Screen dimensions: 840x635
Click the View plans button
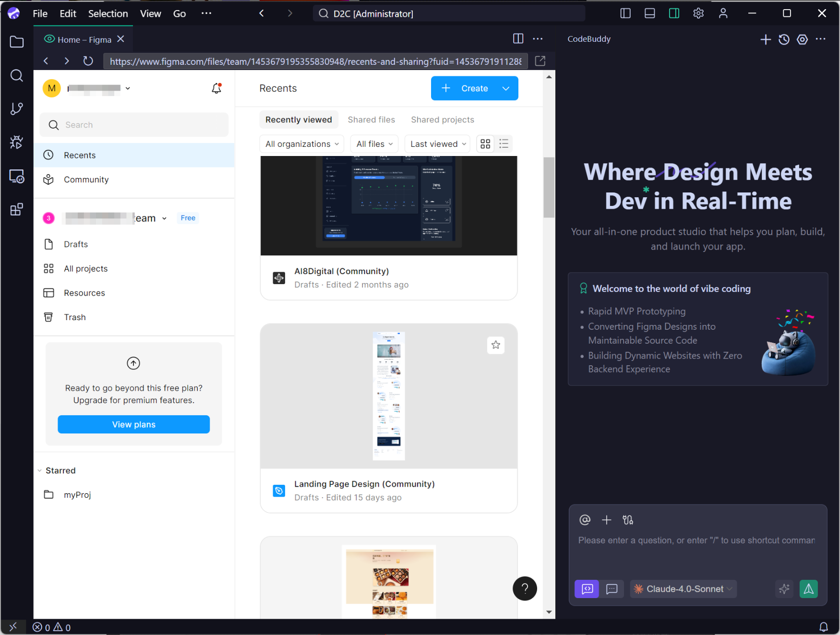133,424
